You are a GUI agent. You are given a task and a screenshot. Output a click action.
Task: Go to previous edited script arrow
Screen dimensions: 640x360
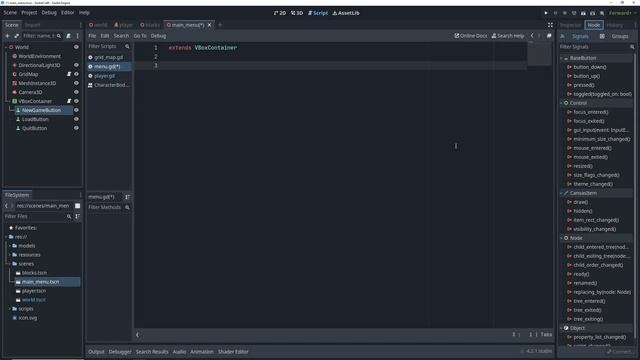[532, 36]
